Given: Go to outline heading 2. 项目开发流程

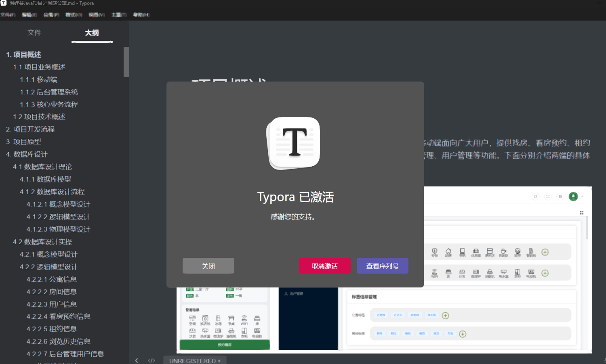Looking at the screenshot, I should tap(30, 129).
